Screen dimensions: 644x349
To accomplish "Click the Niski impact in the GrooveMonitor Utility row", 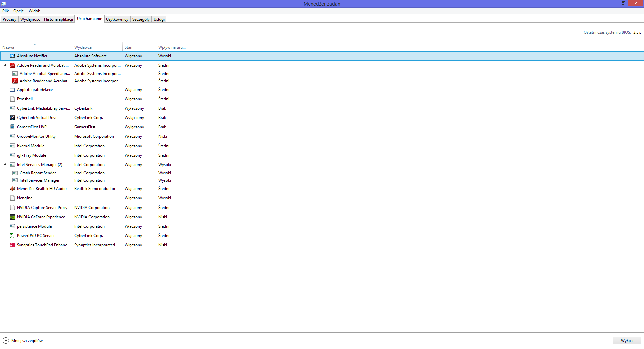I will click(163, 136).
